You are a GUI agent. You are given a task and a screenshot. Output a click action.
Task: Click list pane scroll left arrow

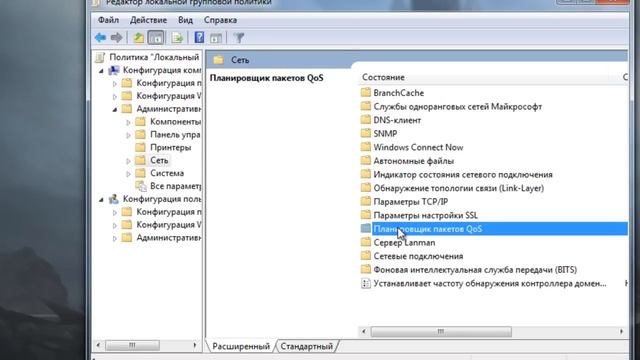pos(364,331)
